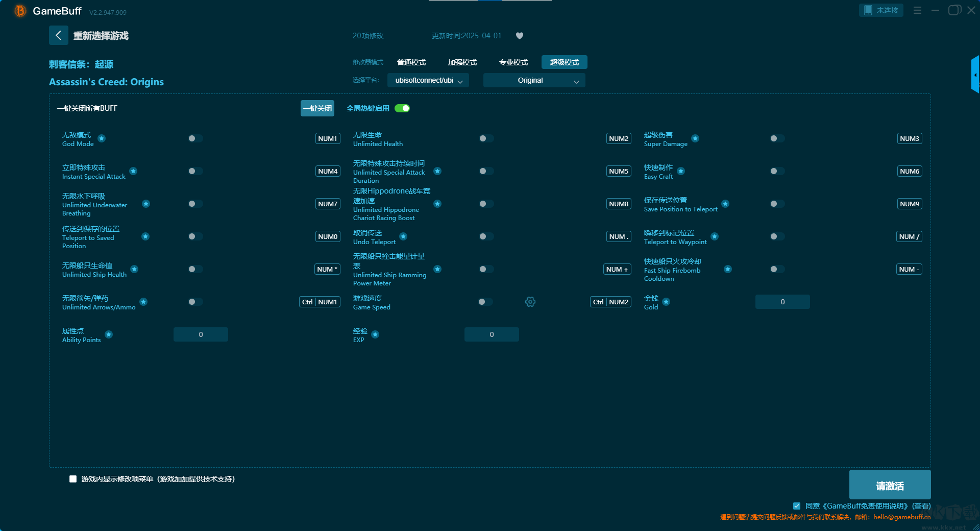
Task: Click the star icon next to Super Damage
Action: coord(695,138)
